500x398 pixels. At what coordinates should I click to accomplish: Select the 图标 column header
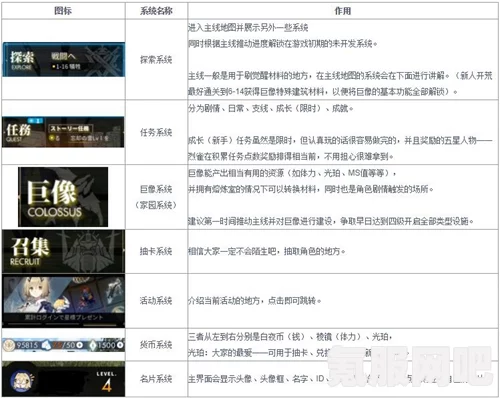coord(63,11)
